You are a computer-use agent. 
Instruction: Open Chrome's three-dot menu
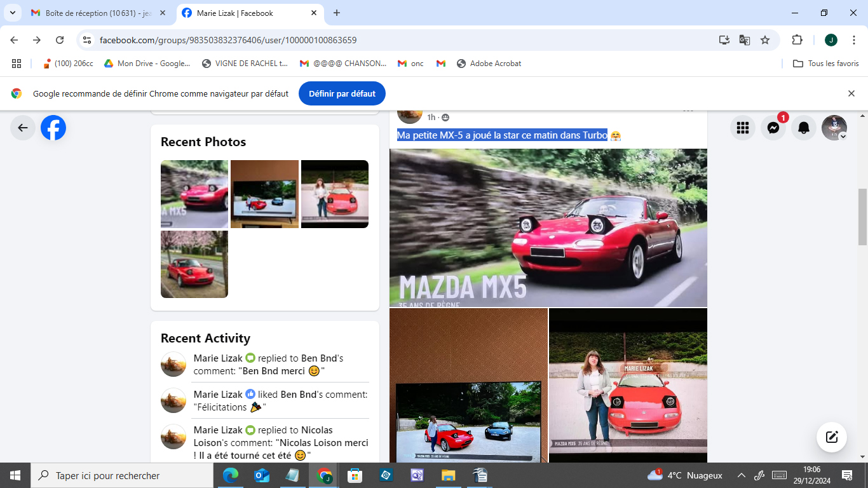click(853, 40)
